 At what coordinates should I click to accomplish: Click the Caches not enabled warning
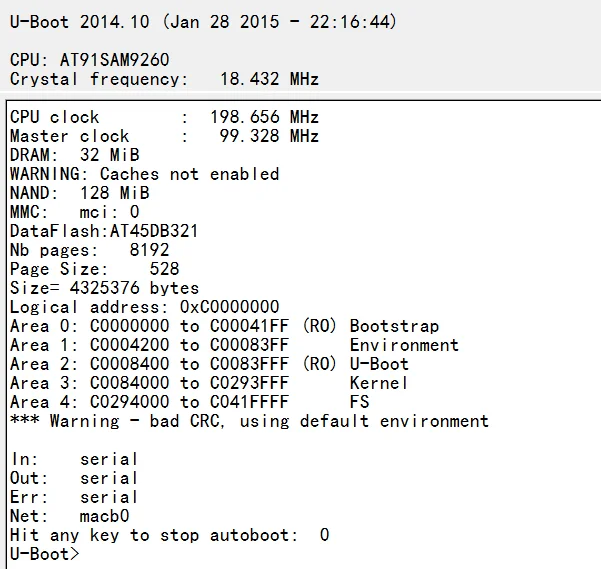coord(144,174)
